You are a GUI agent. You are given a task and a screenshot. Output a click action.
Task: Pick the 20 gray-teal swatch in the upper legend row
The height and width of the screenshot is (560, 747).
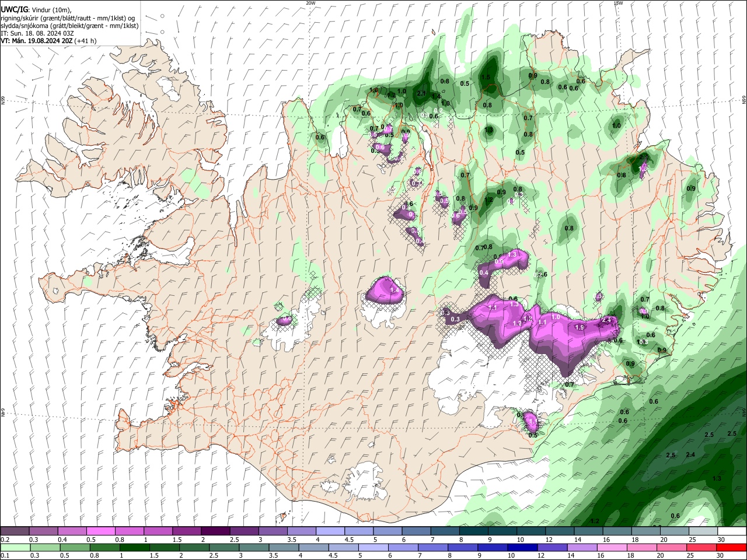tap(675, 531)
